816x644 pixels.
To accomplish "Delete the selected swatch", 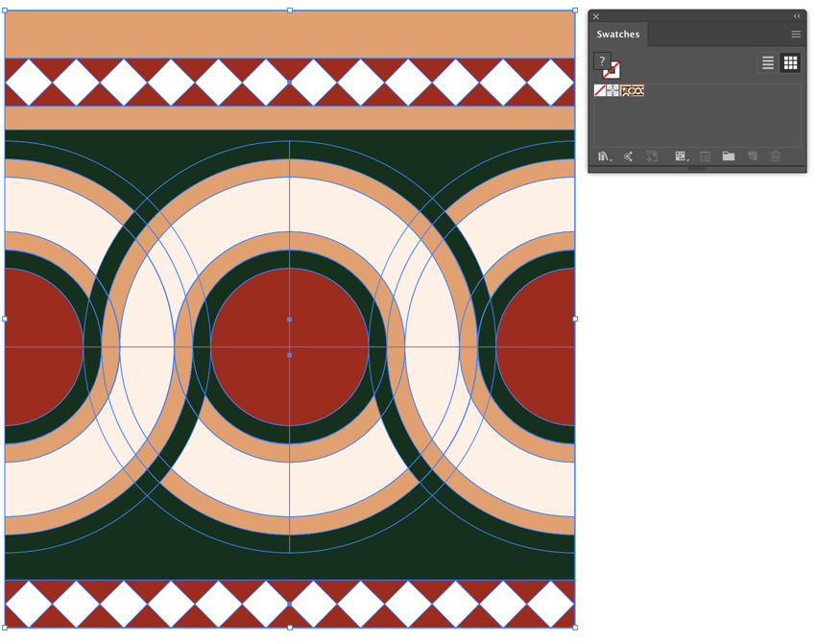I will (x=776, y=156).
